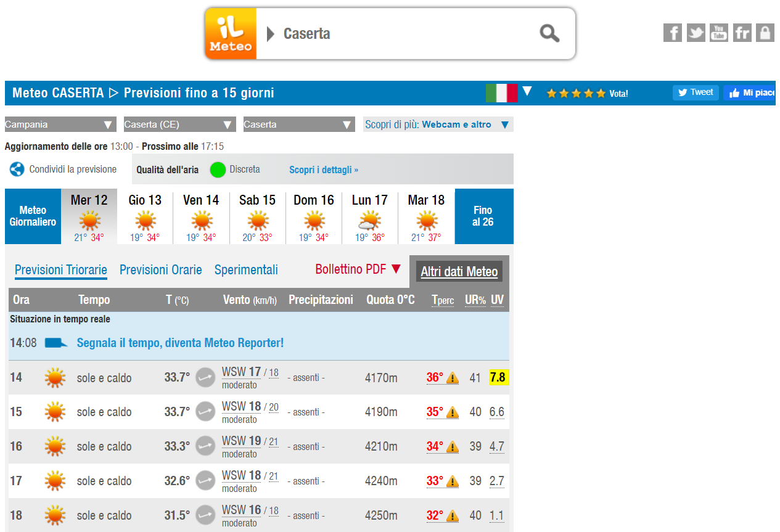
Task: Open the Twitter icon in the social bar
Action: pyautogui.click(x=696, y=33)
